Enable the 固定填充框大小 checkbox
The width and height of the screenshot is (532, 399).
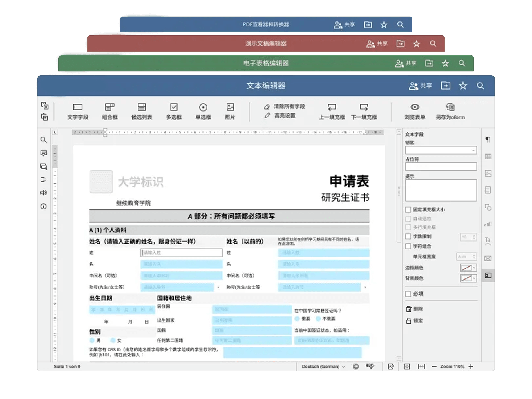pos(408,209)
